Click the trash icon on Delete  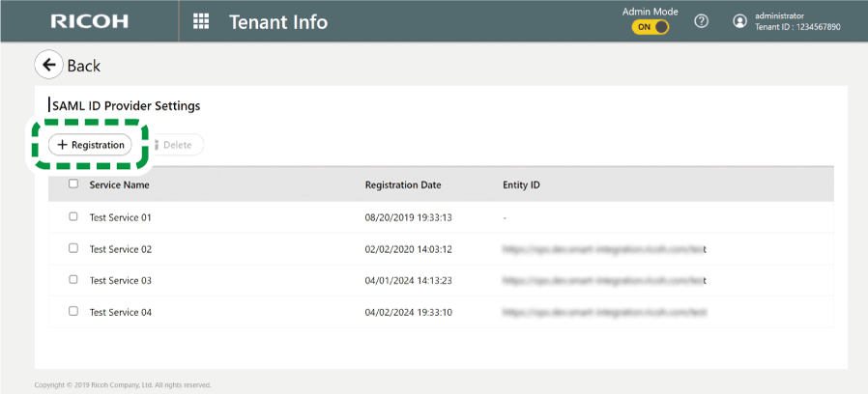pyautogui.click(x=156, y=145)
